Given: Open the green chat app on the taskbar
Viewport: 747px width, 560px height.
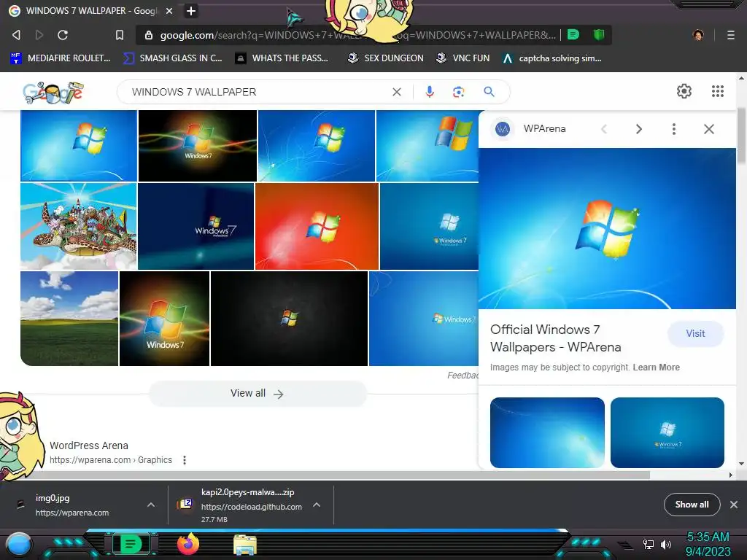Looking at the screenshot, I should 131,544.
